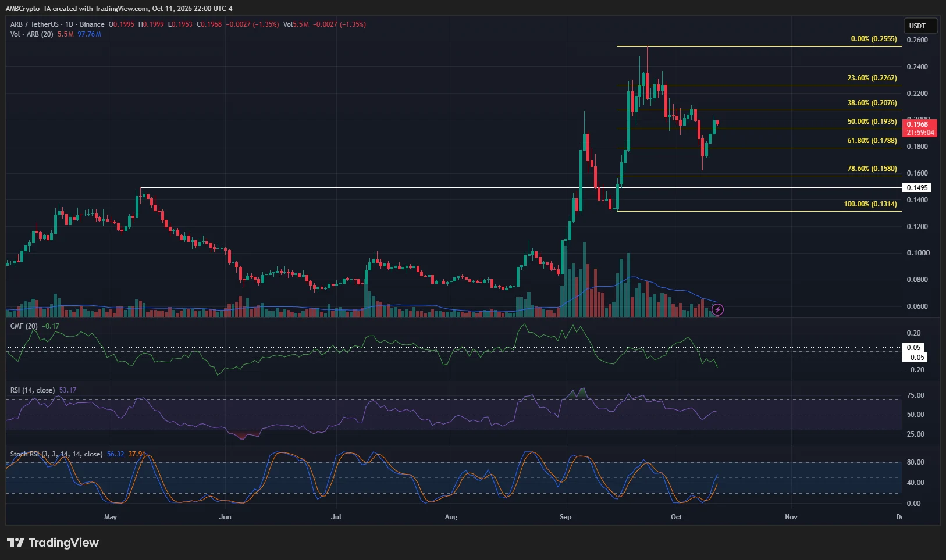Select the Stoch RSI indicator legend
Viewport: 946px width, 560px height.
[56, 454]
